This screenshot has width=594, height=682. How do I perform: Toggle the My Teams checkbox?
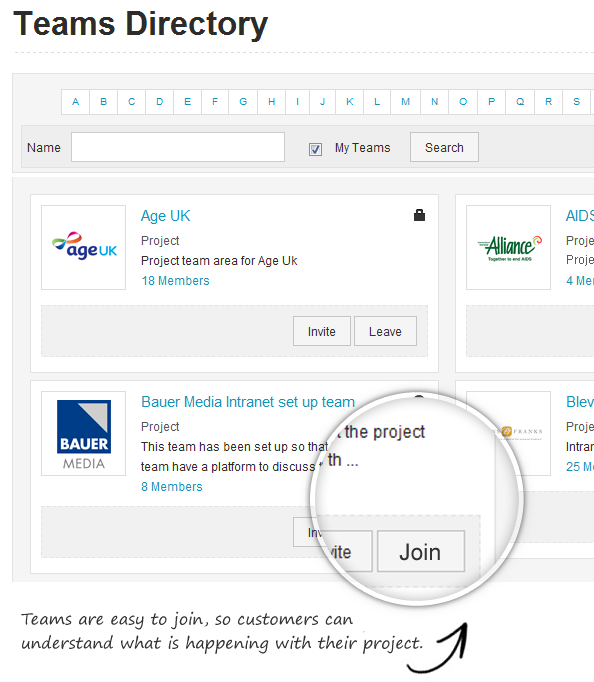click(315, 149)
